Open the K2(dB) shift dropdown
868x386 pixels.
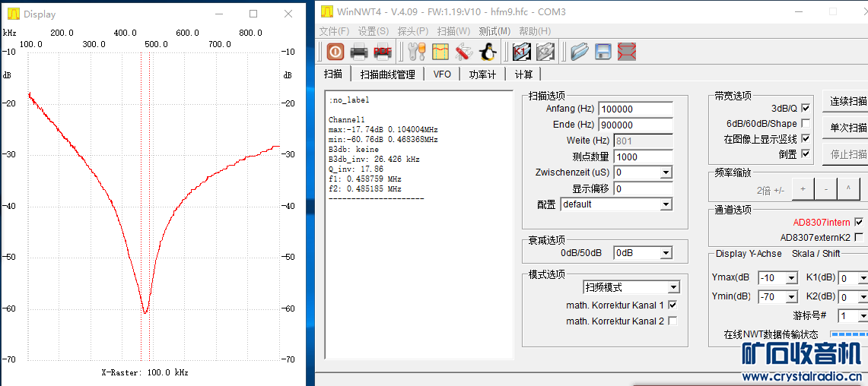point(862,297)
